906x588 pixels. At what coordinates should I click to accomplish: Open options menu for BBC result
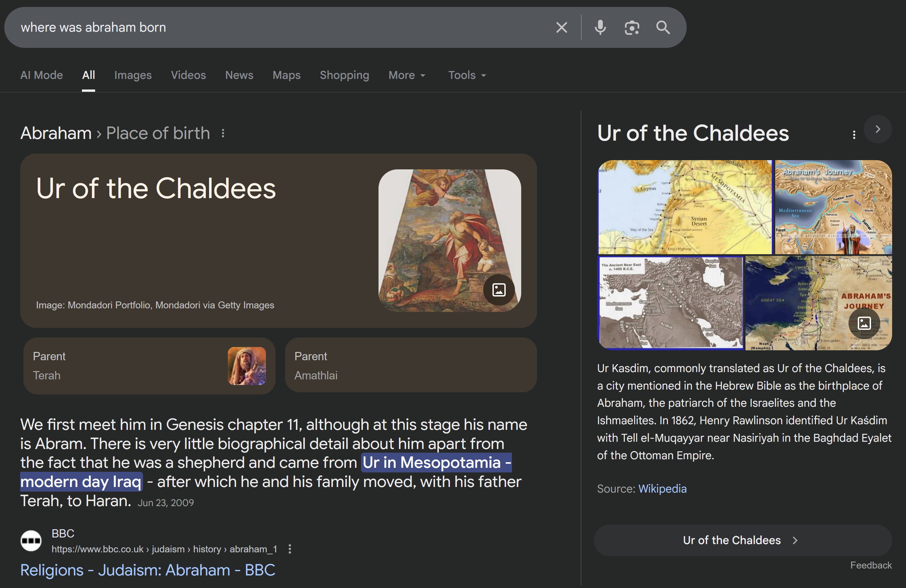290,549
